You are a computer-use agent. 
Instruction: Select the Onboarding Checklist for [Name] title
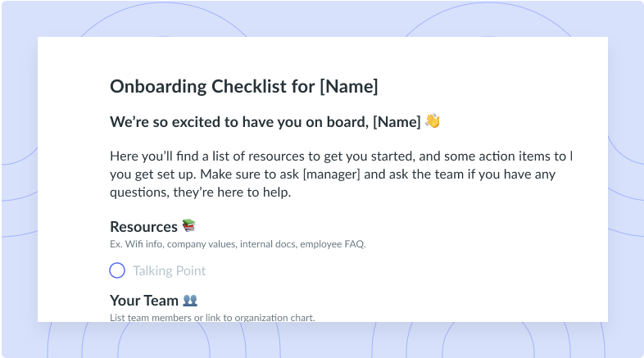(244, 87)
